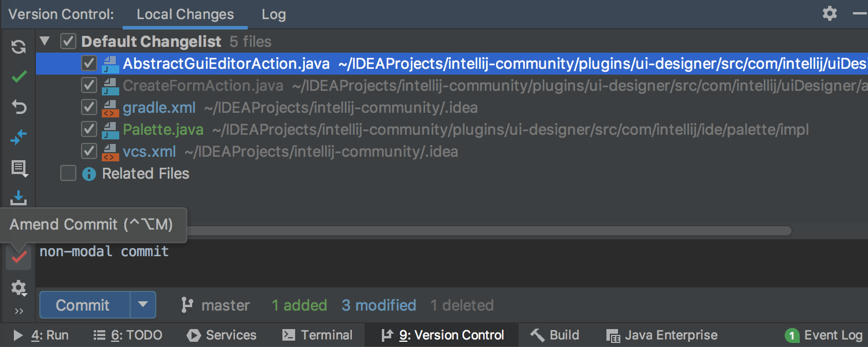This screenshot has height=347, width=868.
Task: Uncheck AbstractGuiEditorAction.java in the changelist
Action: pyautogui.click(x=89, y=64)
